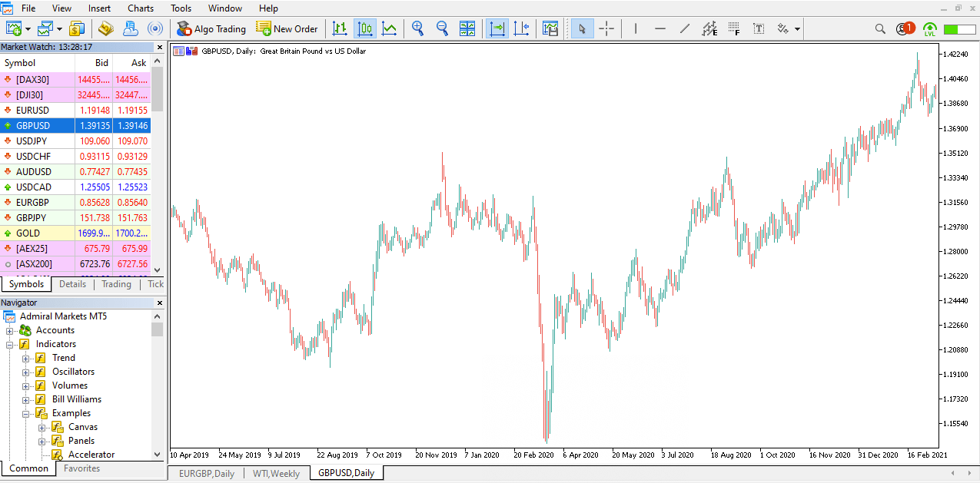Switch chart to line chart view
The height and width of the screenshot is (483, 980).
point(390,29)
